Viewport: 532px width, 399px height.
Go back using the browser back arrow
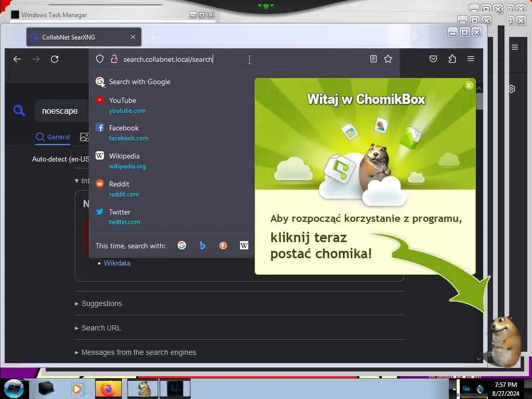[x=17, y=59]
